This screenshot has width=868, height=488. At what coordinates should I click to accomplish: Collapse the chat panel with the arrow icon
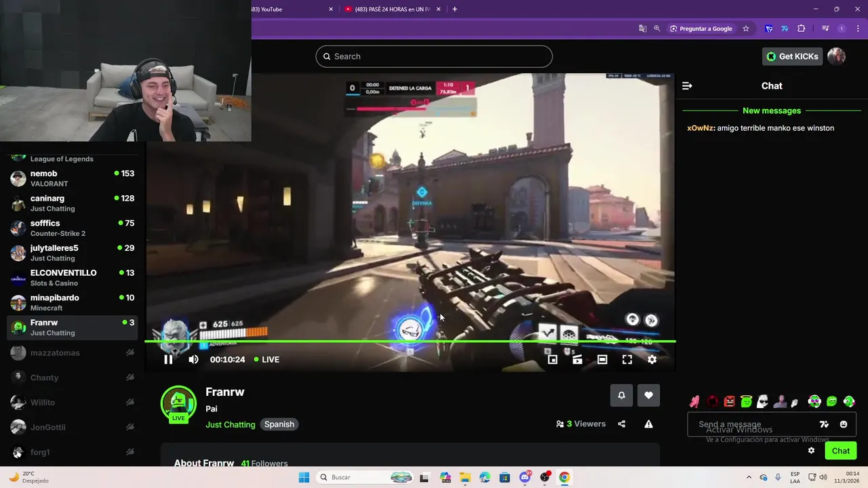tap(687, 86)
